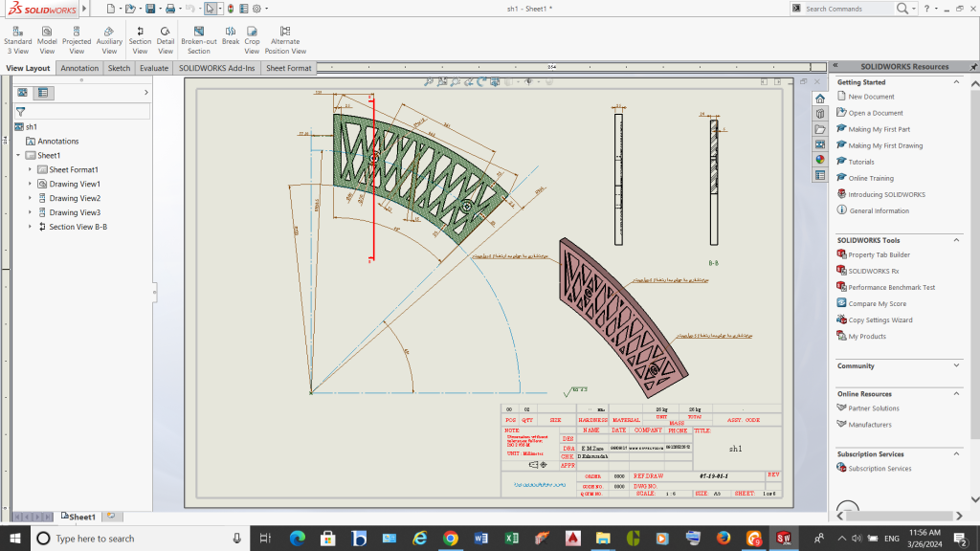The height and width of the screenshot is (551, 980).
Task: Switch to the Annotation tab
Action: point(79,68)
